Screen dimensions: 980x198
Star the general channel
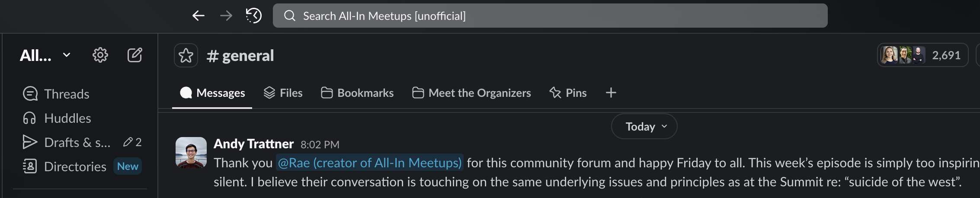186,55
